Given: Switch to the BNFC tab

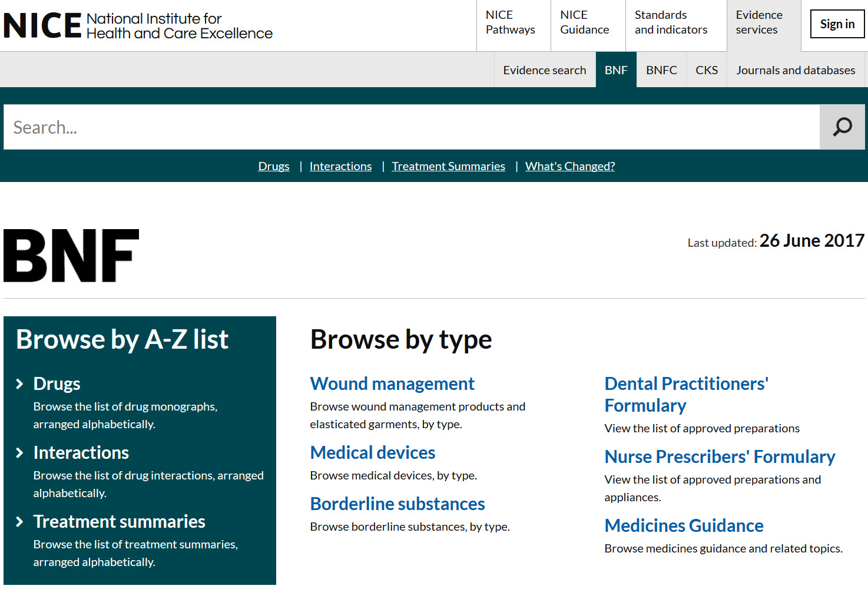Looking at the screenshot, I should (661, 70).
